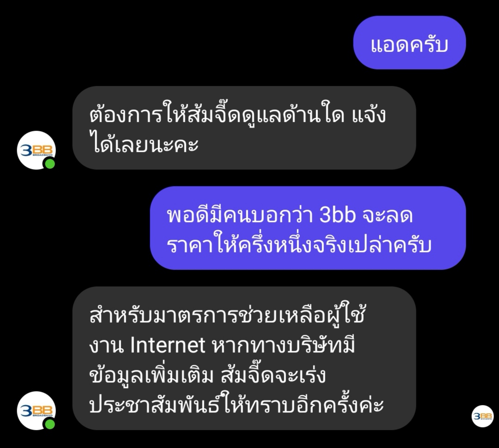Click the word ส้มจี๊ดจะเร่ง in the last reply
This screenshot has height=448, width=499.
click(273, 374)
